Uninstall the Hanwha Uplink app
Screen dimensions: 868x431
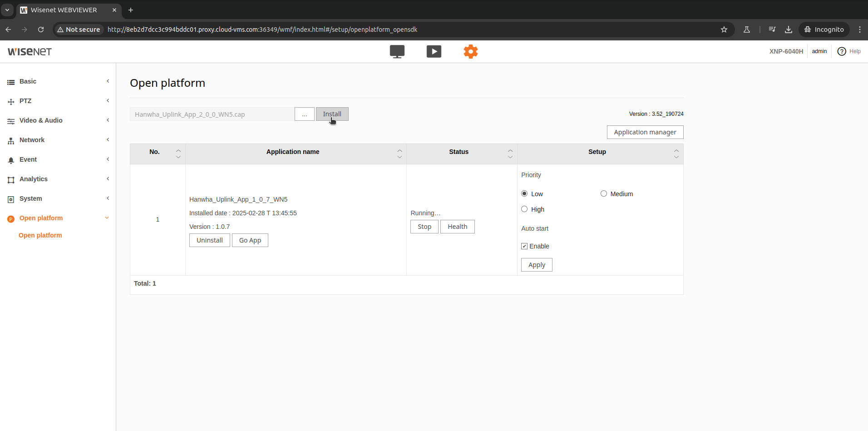pos(209,240)
